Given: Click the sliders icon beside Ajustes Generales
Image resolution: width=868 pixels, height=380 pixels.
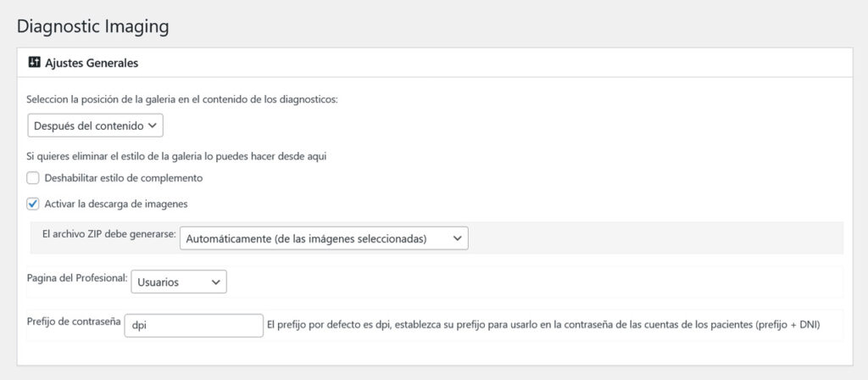Looking at the screenshot, I should coord(34,63).
